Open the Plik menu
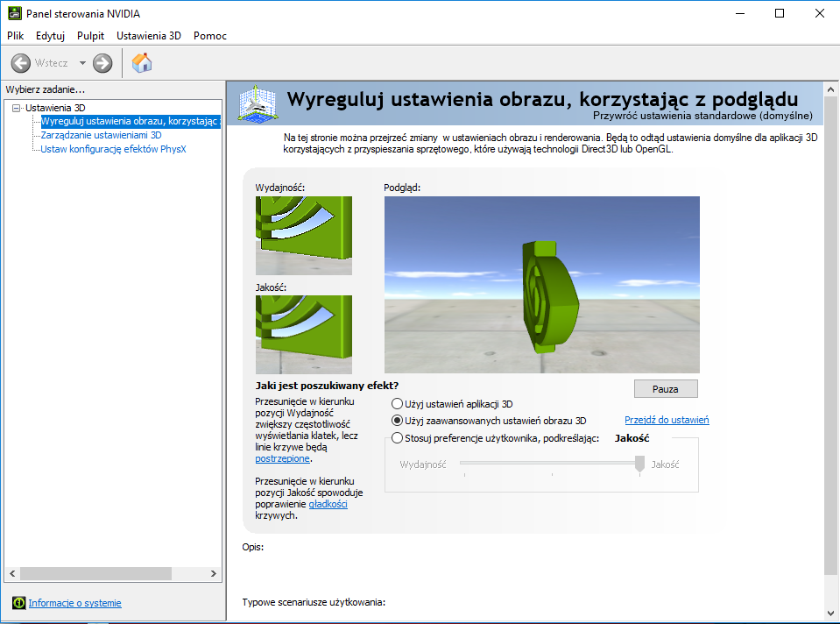 click(16, 36)
